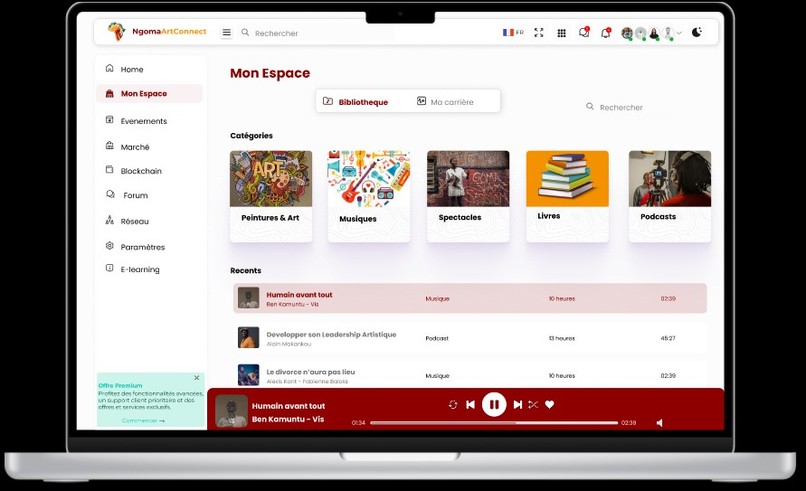Click the NgomaArtConnect logo

(x=156, y=31)
